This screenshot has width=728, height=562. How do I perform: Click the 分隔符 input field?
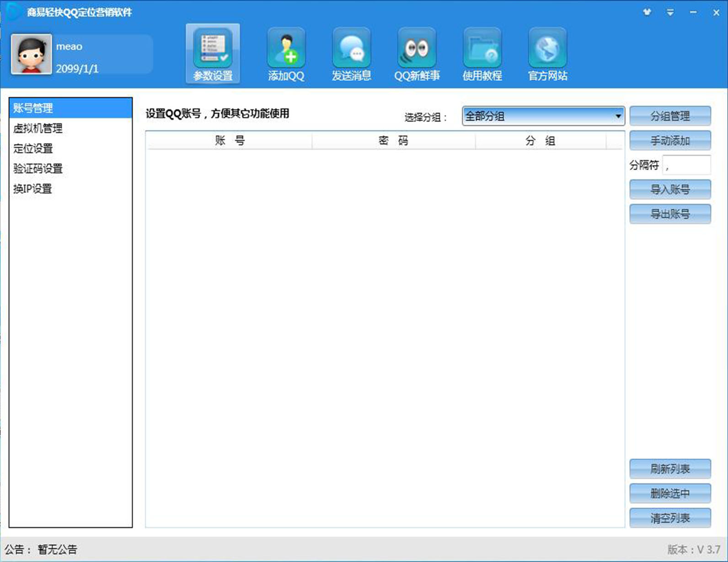[x=686, y=165]
